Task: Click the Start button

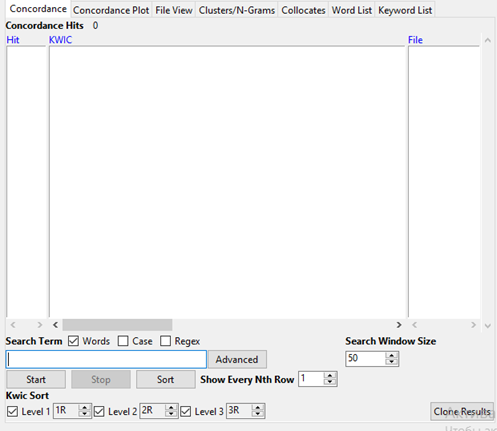Action: (36, 379)
